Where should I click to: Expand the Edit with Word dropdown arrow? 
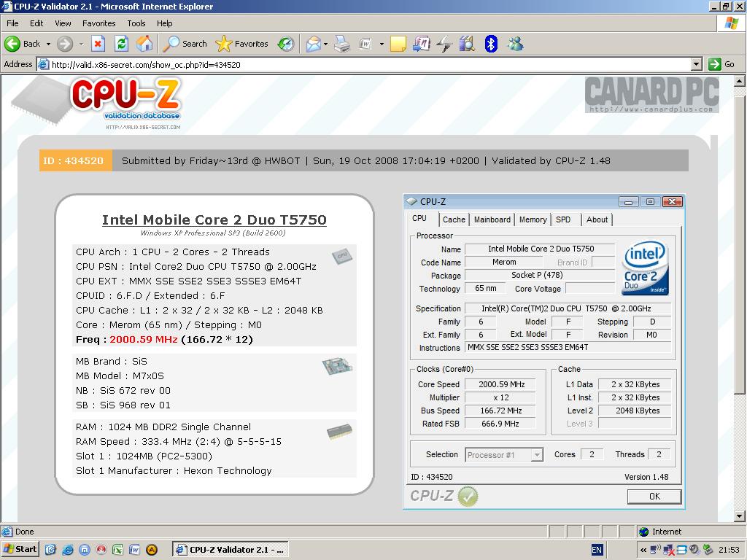pos(382,44)
